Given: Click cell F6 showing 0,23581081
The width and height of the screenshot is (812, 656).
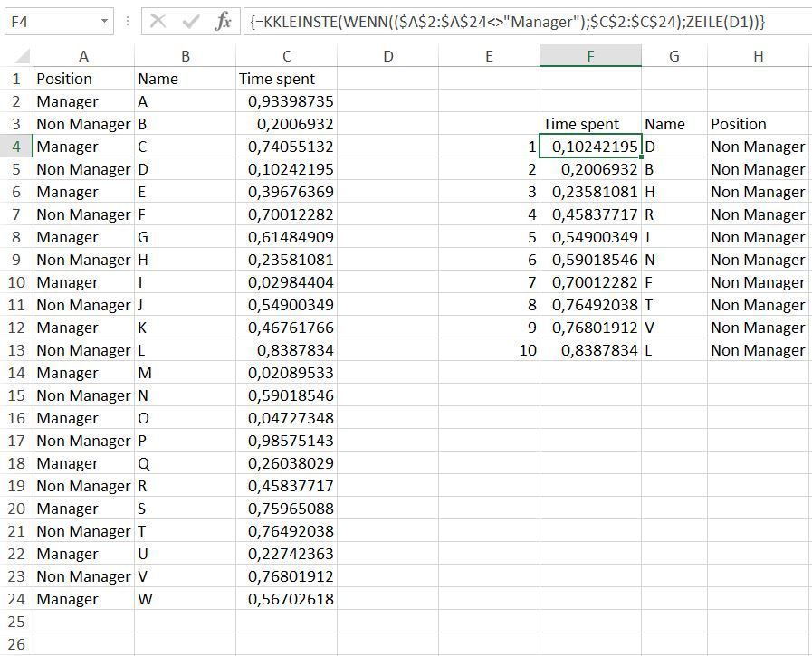Looking at the screenshot, I should pos(590,192).
